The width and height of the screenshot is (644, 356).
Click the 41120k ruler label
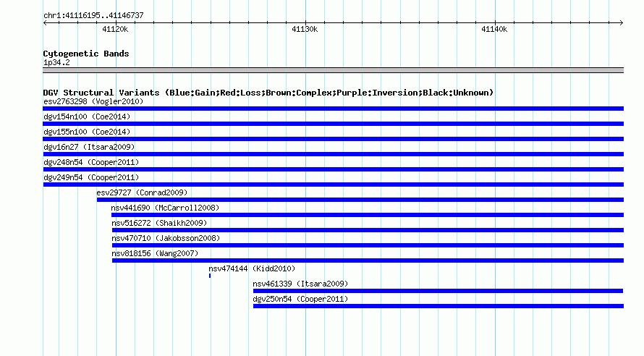coord(115,29)
